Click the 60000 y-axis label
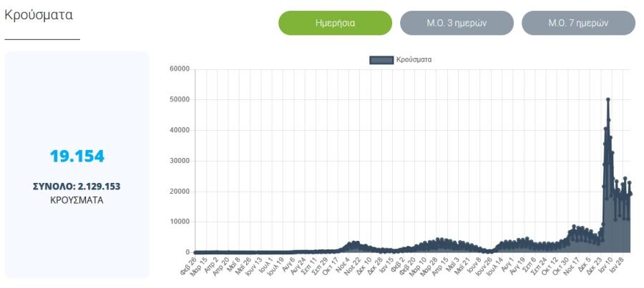The width and height of the screenshot is (644, 288). pyautogui.click(x=180, y=69)
